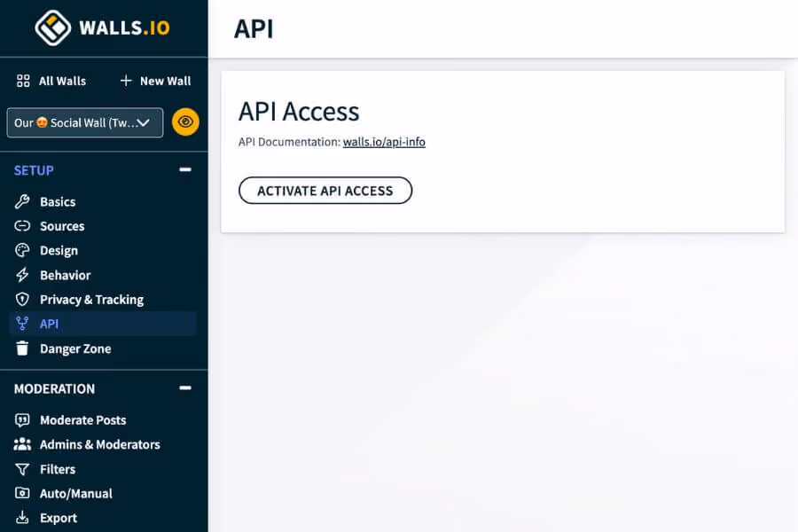
Task: Click the Moderate Posts speech bubble icon
Action: pyautogui.click(x=22, y=420)
